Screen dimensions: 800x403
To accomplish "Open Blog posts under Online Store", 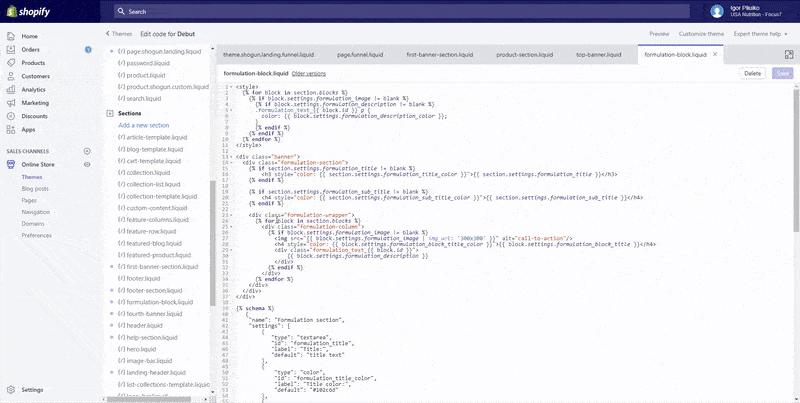I will click(35, 189).
